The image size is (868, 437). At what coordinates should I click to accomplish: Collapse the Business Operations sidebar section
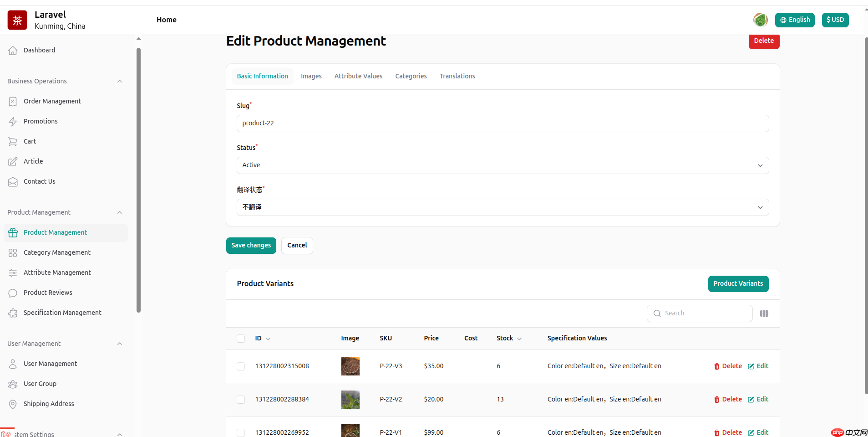[120, 82]
